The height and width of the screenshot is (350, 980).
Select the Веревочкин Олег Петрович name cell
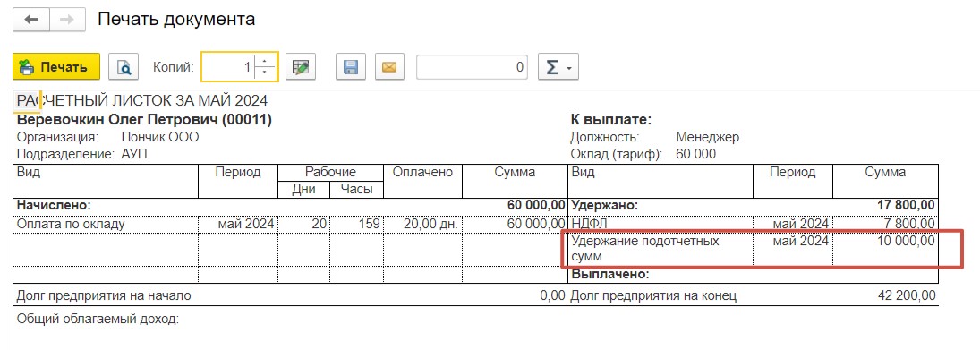pyautogui.click(x=144, y=119)
